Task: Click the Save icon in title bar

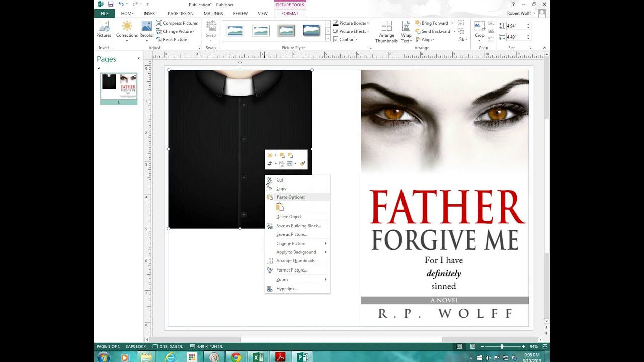Action: 111,4
